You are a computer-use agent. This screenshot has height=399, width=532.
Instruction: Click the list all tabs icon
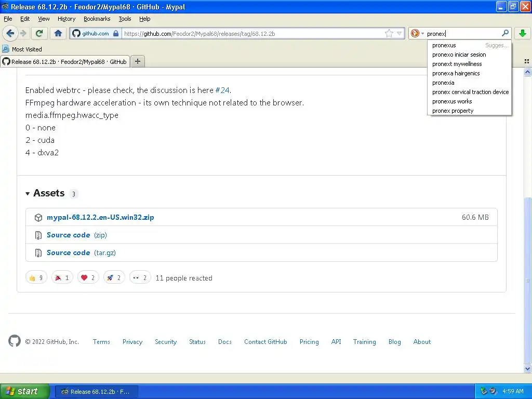click(527, 61)
